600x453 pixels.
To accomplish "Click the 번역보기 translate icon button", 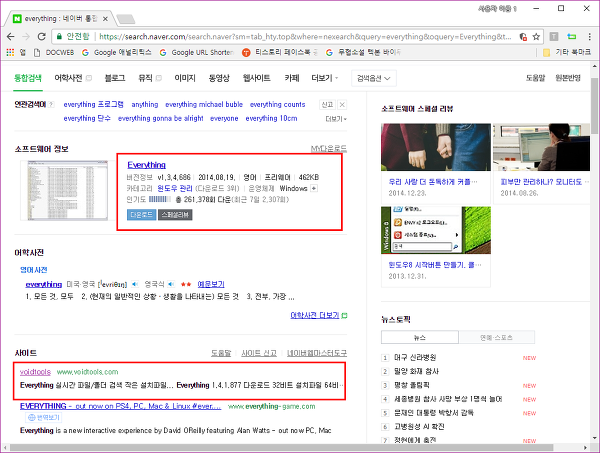I will (x=43, y=417).
